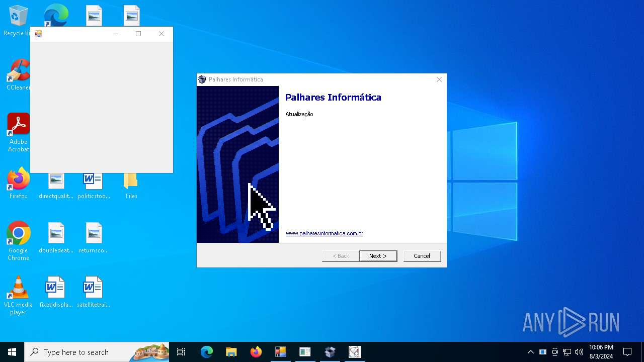This screenshot has width=644, height=362.
Task: Open the notification center icon
Action: [x=627, y=352]
